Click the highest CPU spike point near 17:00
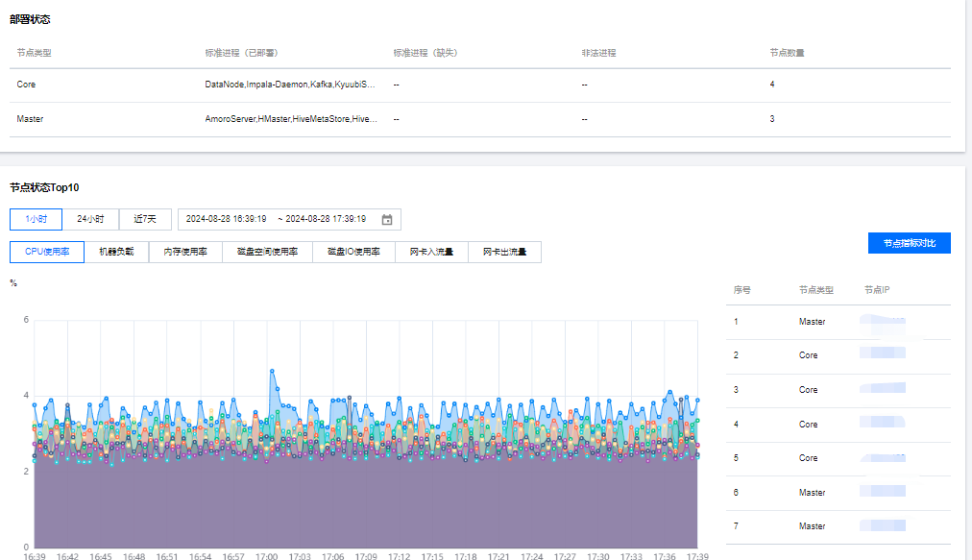This screenshot has width=972, height=560. [272, 371]
